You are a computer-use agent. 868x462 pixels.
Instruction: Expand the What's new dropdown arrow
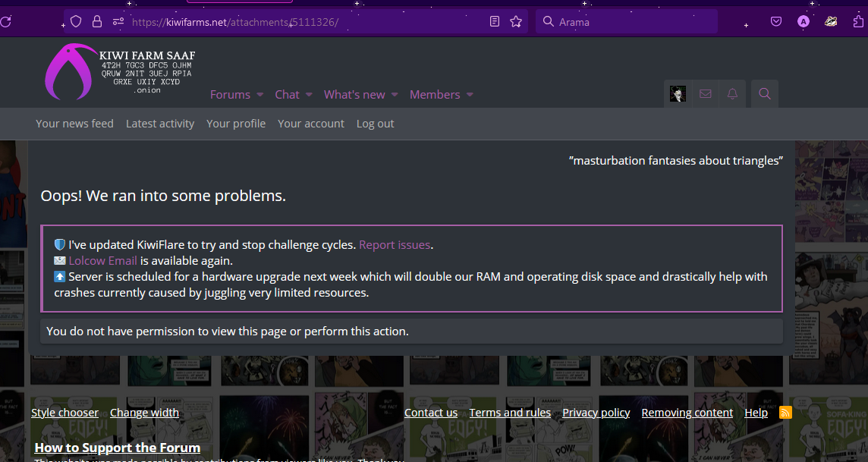point(395,95)
